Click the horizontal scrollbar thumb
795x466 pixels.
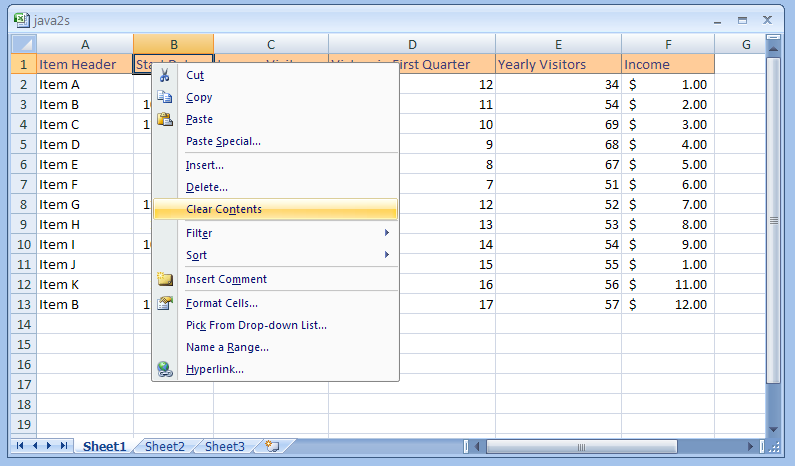pos(582,447)
